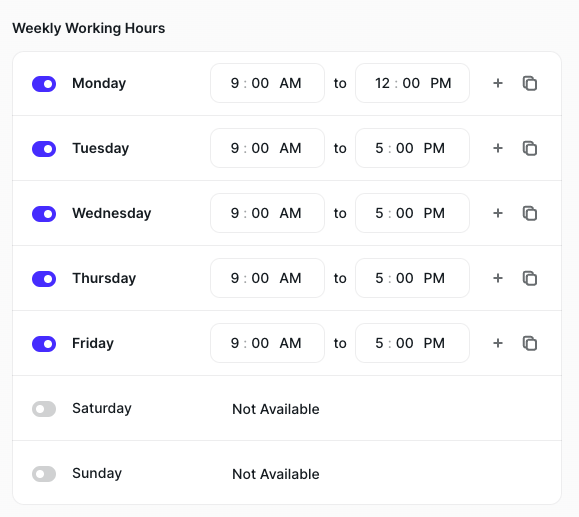Select Thursday start time field

[x=267, y=278]
